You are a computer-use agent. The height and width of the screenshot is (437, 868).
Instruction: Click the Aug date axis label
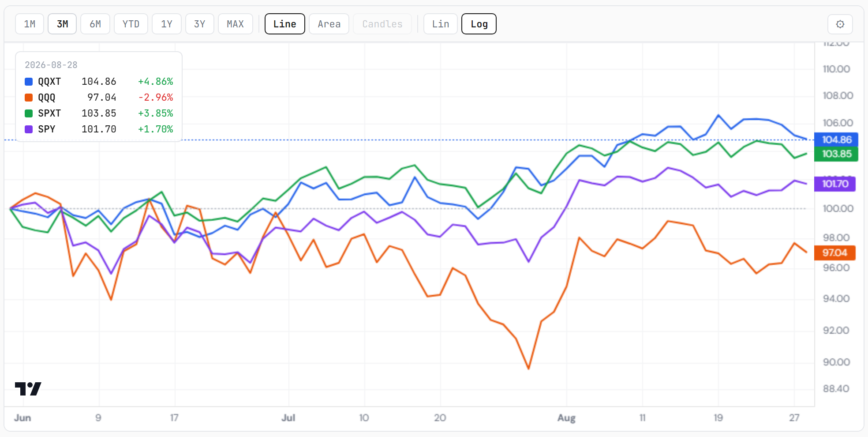(x=566, y=418)
